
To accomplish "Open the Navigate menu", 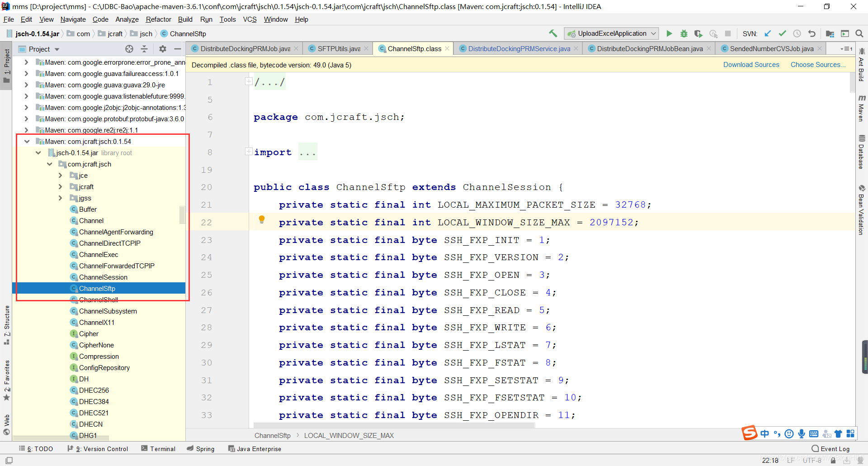I will click(73, 19).
